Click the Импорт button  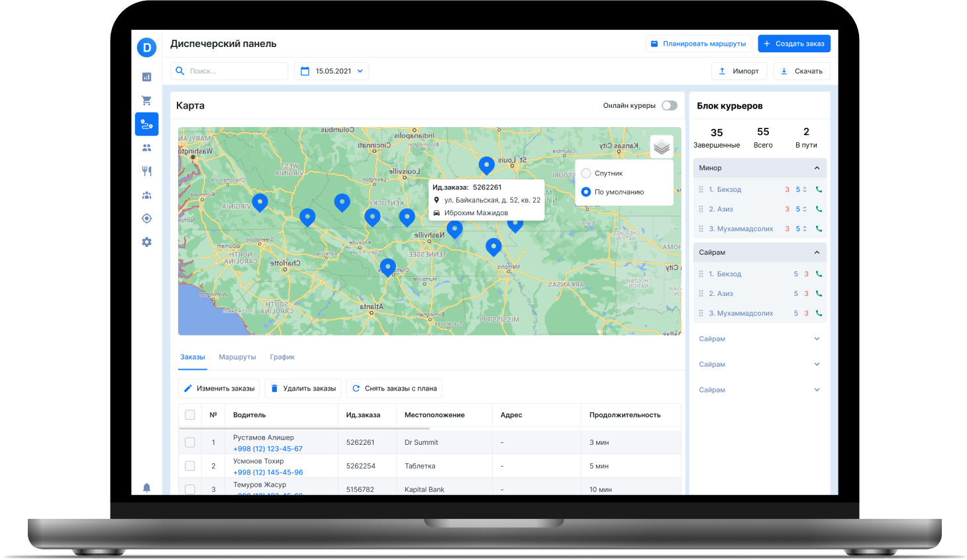coord(739,71)
